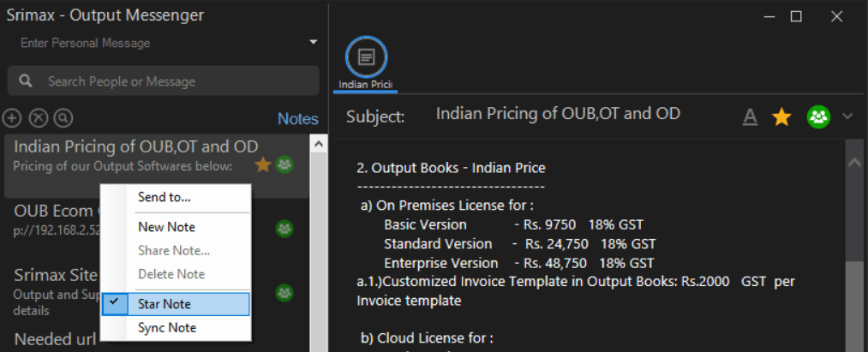This screenshot has height=352, width=868.
Task: Open the personal message dropdown arrow
Action: pos(314,43)
